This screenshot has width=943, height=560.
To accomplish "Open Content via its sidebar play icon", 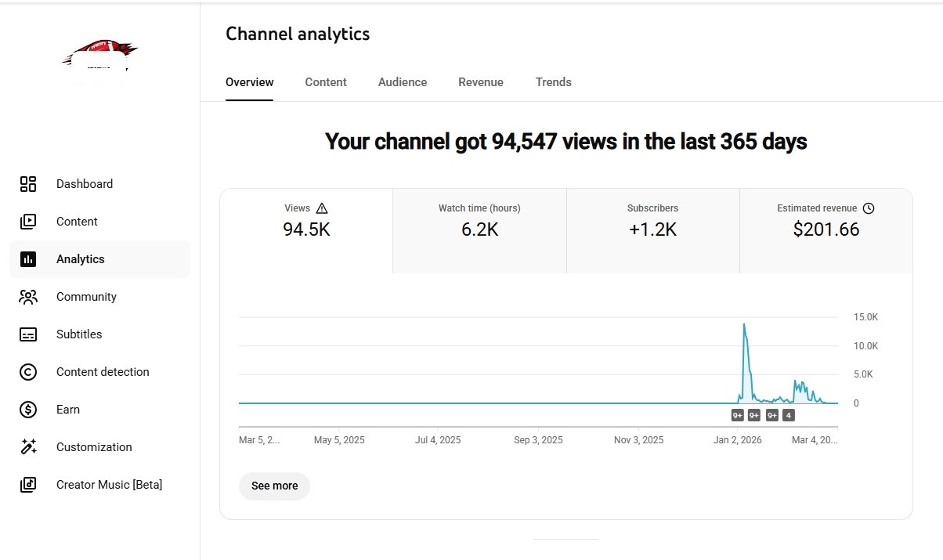I will click(28, 222).
